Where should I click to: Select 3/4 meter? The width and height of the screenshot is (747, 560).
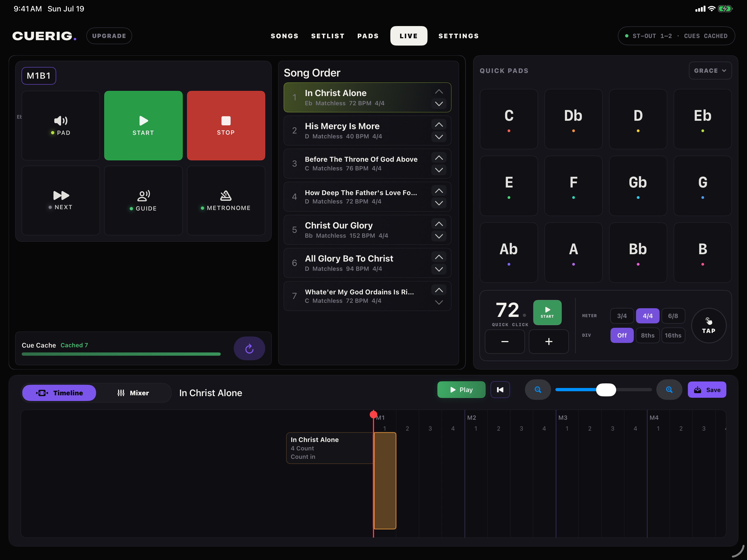(622, 316)
